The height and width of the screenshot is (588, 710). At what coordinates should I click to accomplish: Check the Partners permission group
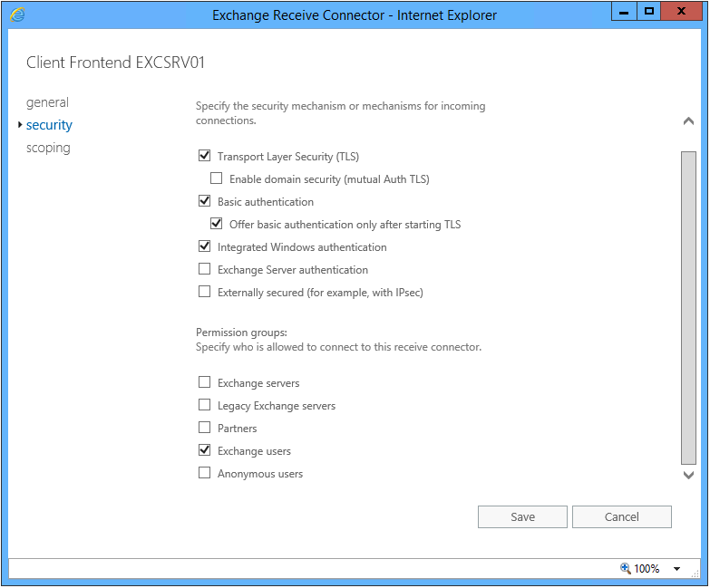[x=204, y=428]
